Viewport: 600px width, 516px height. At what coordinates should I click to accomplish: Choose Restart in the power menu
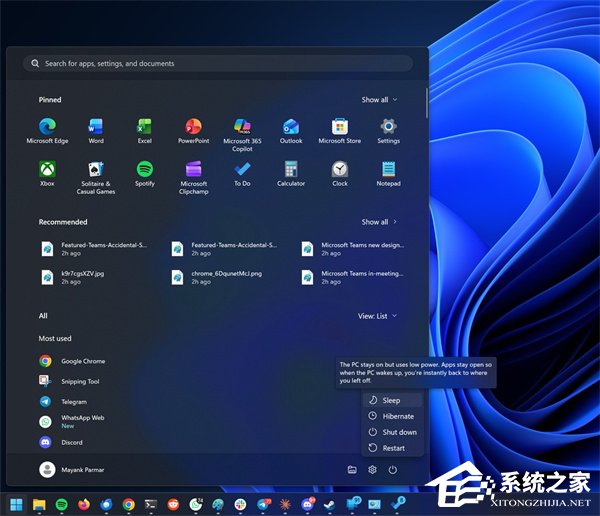pos(393,448)
